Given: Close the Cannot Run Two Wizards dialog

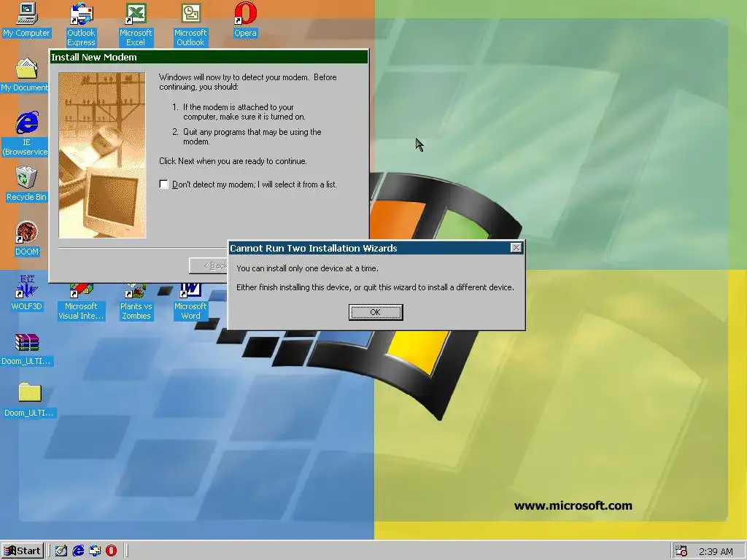Looking at the screenshot, I should point(516,248).
